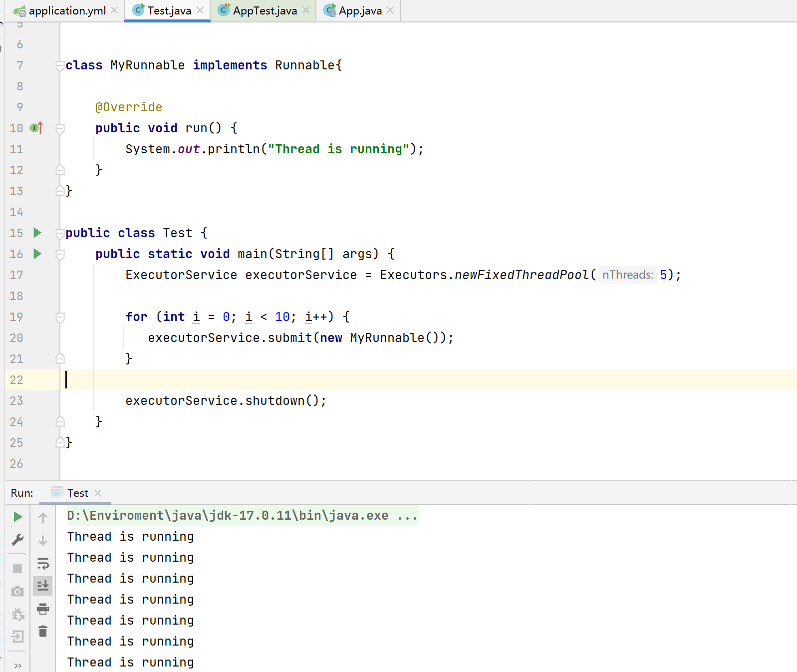Click executorService.submit call on line 20
The image size is (797, 672).
300,338
